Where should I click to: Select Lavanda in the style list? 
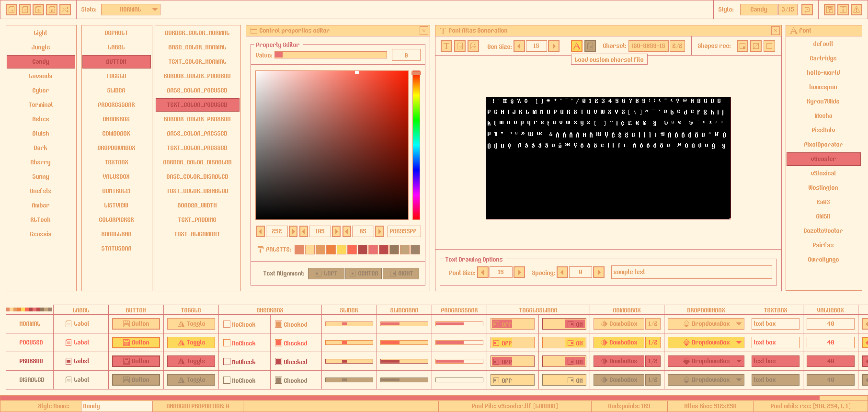pyautogui.click(x=41, y=76)
